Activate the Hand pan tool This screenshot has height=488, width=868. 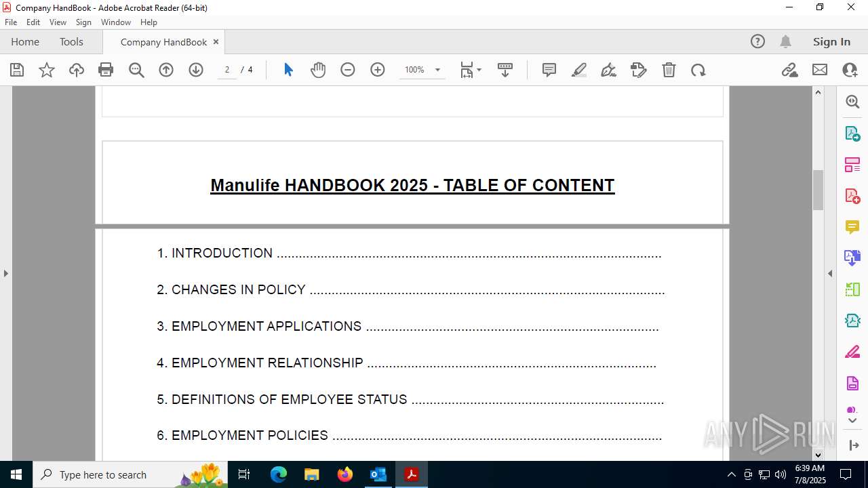point(318,70)
